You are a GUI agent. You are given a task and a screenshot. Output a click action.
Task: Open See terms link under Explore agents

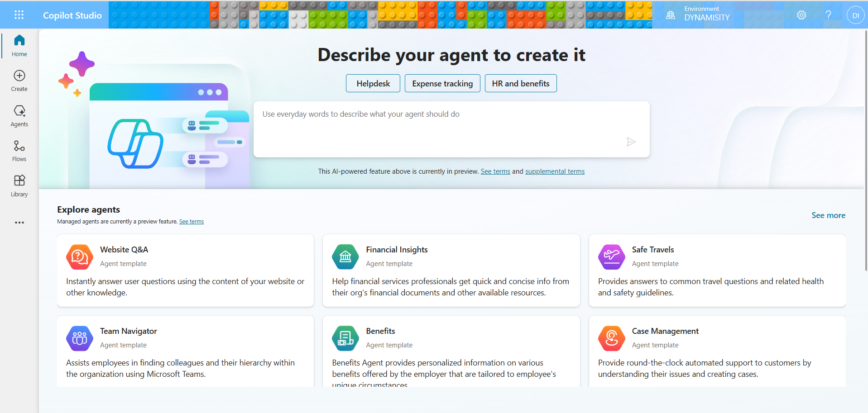pyautogui.click(x=192, y=222)
